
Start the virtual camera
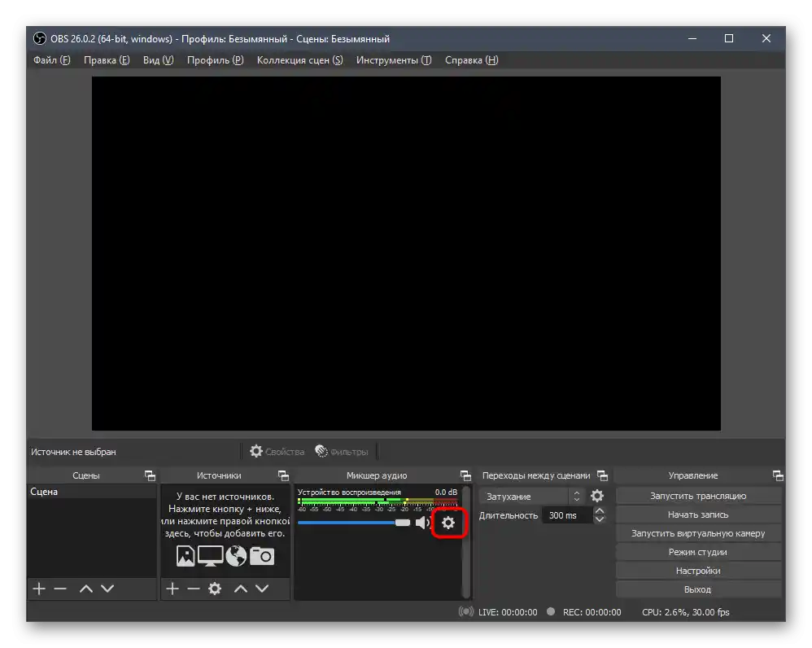pyautogui.click(x=698, y=533)
